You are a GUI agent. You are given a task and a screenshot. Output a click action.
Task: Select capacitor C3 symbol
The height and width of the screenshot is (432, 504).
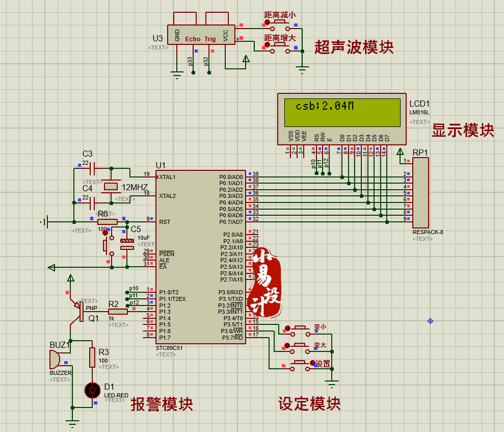point(93,168)
